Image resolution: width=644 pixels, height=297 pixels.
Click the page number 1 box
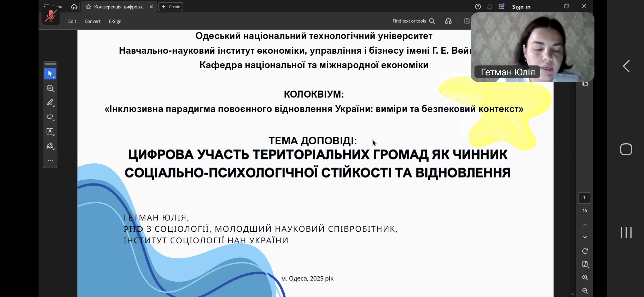(584, 198)
